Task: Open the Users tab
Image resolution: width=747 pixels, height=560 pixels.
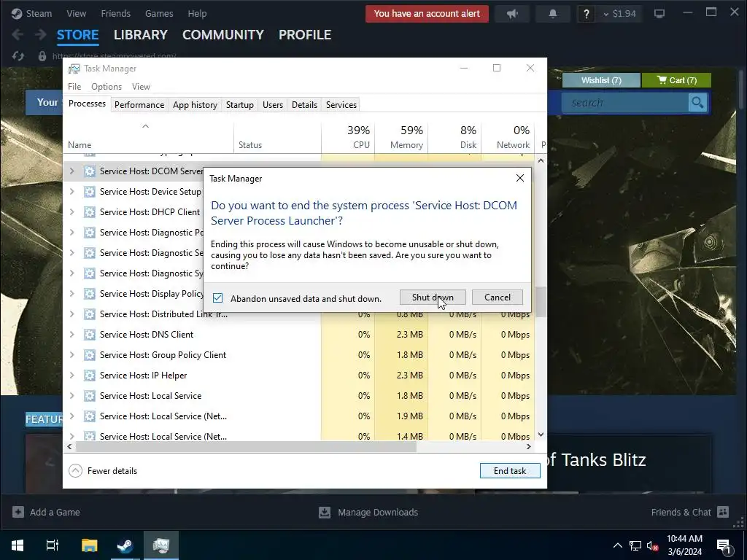Action: pyautogui.click(x=273, y=105)
